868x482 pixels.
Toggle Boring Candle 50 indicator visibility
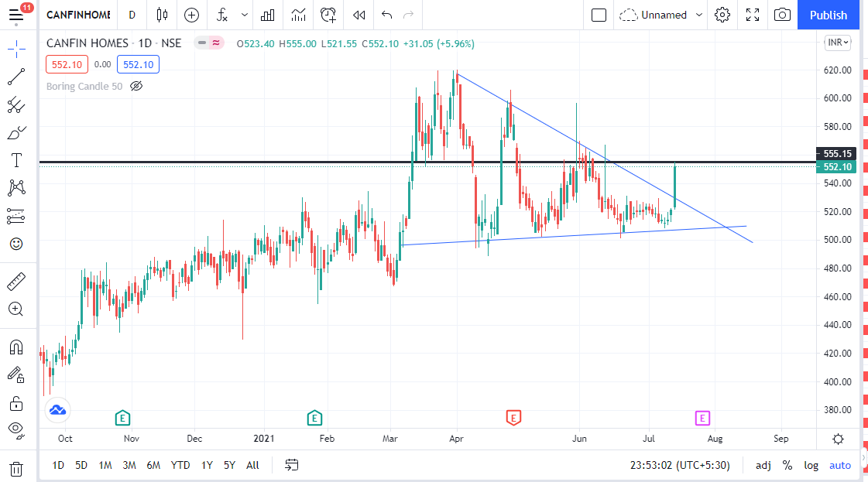[137, 86]
